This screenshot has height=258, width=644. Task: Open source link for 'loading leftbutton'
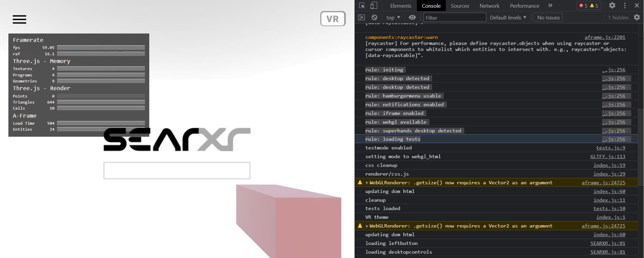(608, 243)
